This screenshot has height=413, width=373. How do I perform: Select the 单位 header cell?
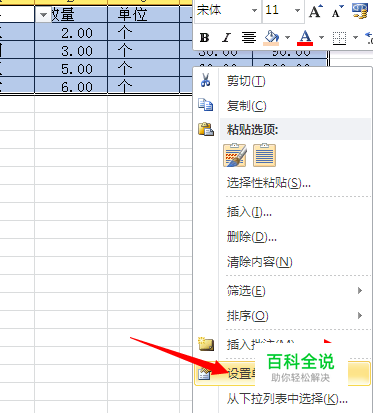(143, 14)
